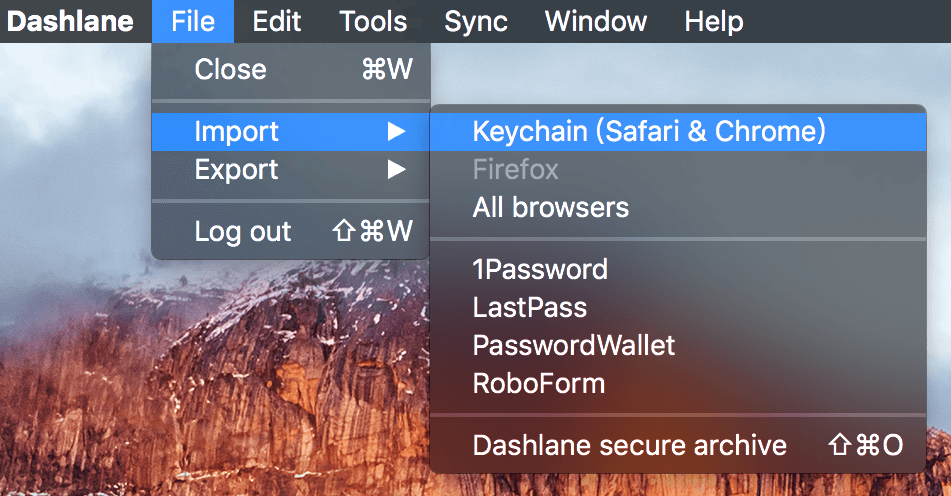Import from LastPass
The width and height of the screenshot is (951, 496).
[x=678, y=307]
